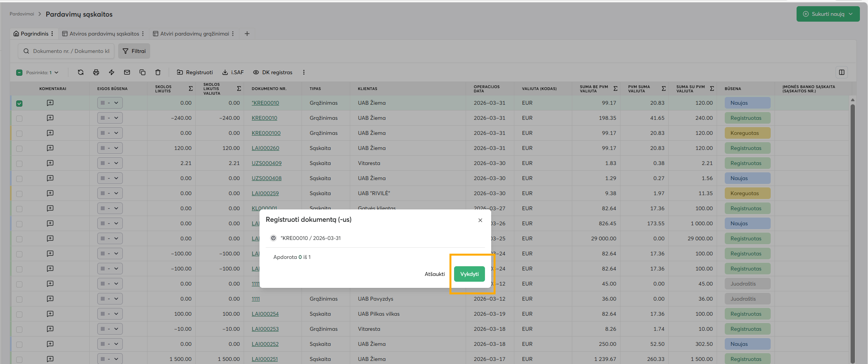Open the column layout icon at right
Viewport: 868px width, 364px height.
click(x=842, y=72)
